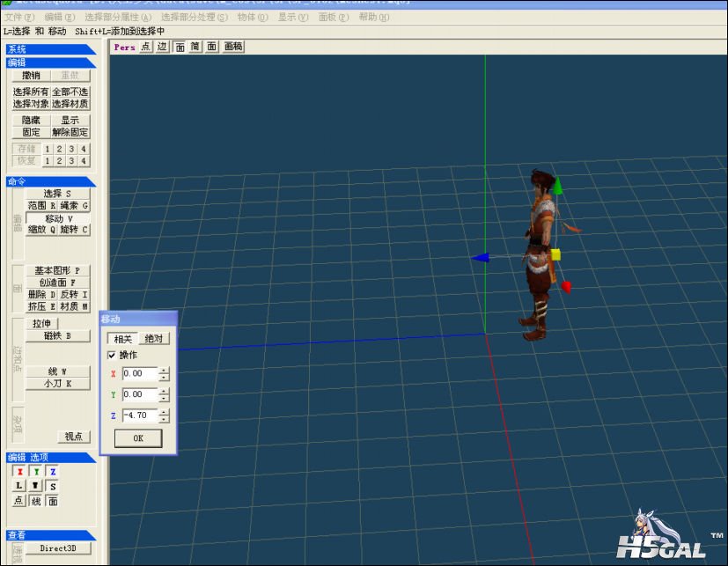Click the X value input field
728x566 pixels.
click(140, 373)
